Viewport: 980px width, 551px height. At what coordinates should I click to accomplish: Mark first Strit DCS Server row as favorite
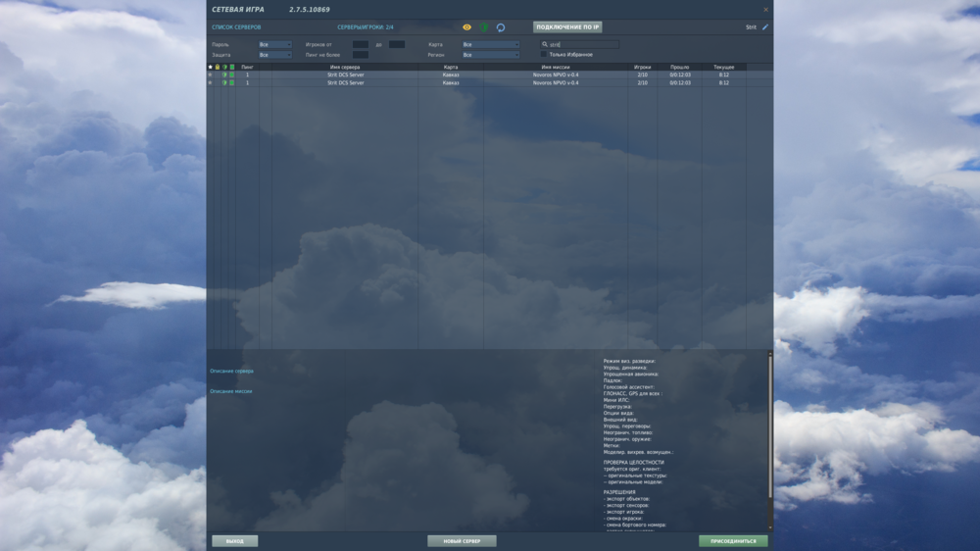tap(210, 75)
